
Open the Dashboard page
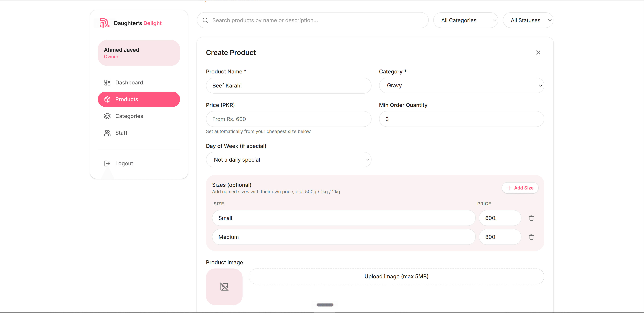(139, 83)
